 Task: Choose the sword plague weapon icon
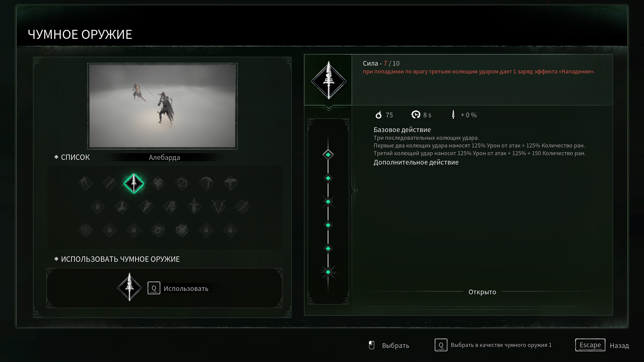tap(110, 183)
